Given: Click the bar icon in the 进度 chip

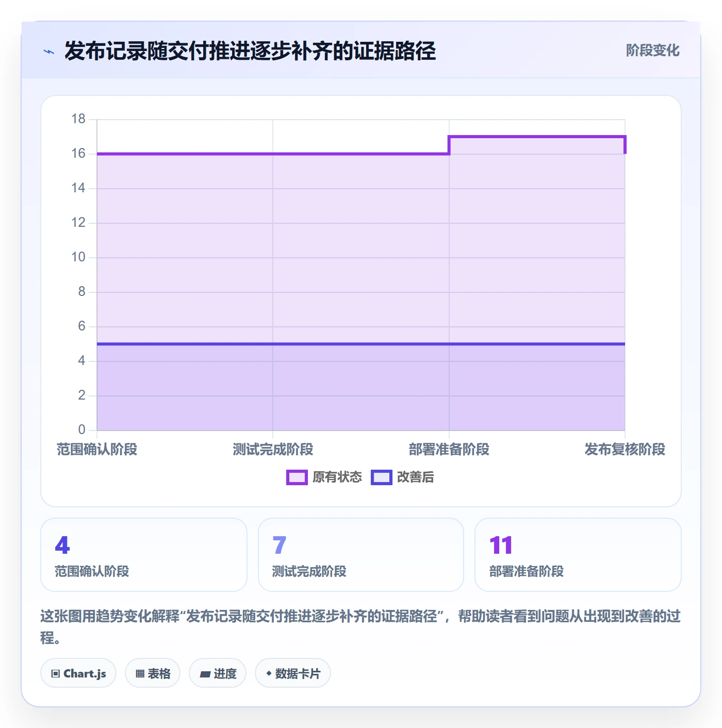Looking at the screenshot, I should click(x=205, y=674).
